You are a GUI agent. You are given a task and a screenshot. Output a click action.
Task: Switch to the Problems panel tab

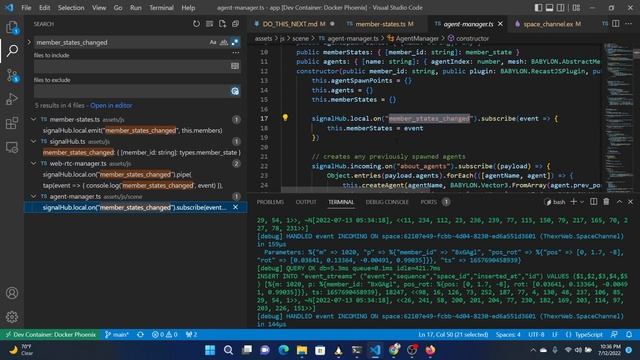pyautogui.click(x=270, y=202)
